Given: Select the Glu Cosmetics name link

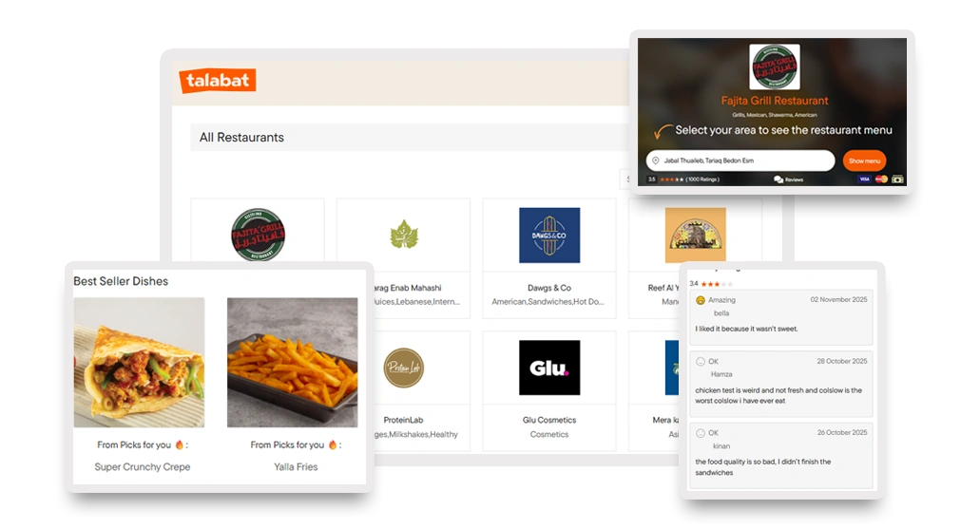Looking at the screenshot, I should (x=549, y=420).
